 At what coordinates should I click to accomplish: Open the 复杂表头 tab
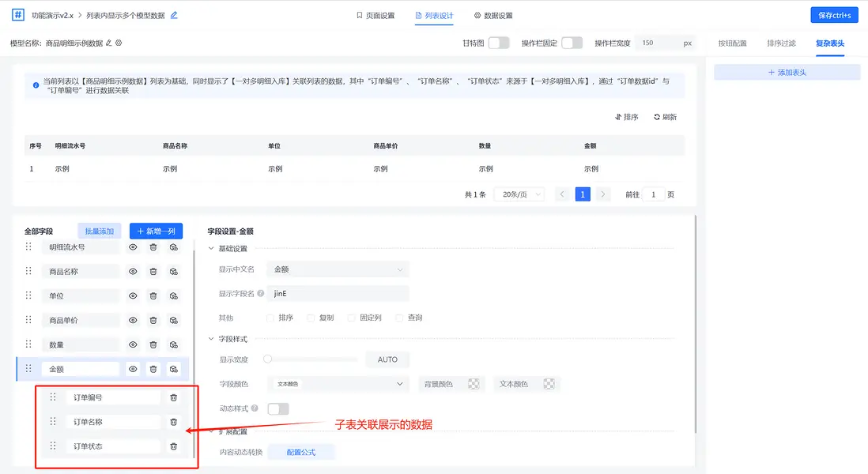(830, 43)
